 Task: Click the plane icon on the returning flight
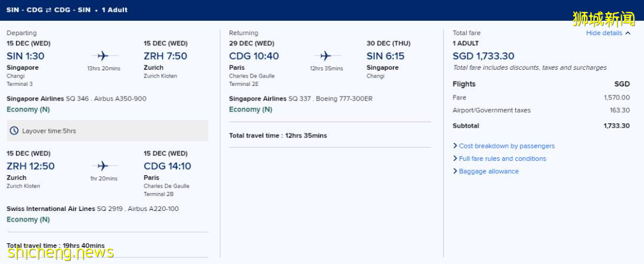(x=326, y=56)
